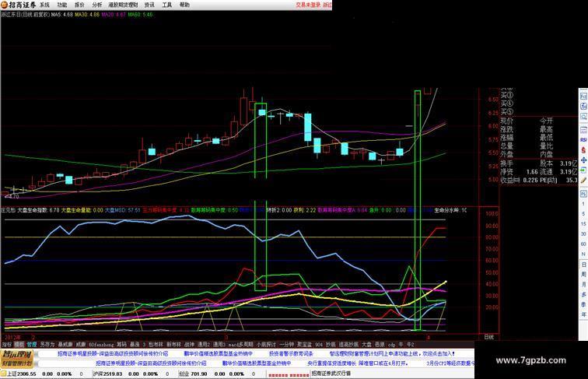Select the 5-minute period button
The width and height of the screenshot is (588, 379).
click(583, 214)
